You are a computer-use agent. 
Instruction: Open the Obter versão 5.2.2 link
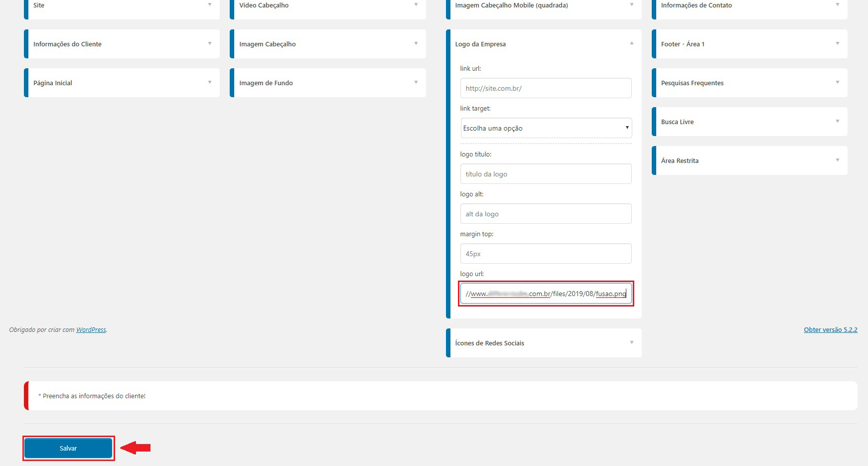[830, 330]
